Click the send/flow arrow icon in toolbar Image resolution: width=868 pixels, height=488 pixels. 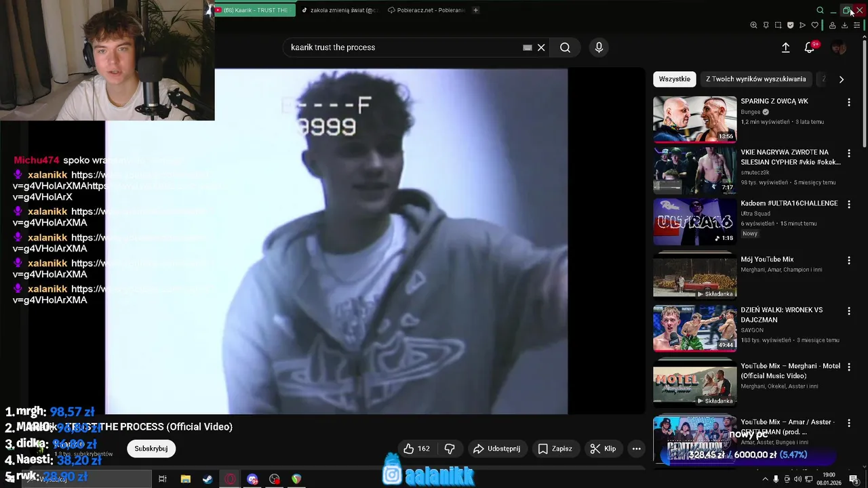(802, 25)
